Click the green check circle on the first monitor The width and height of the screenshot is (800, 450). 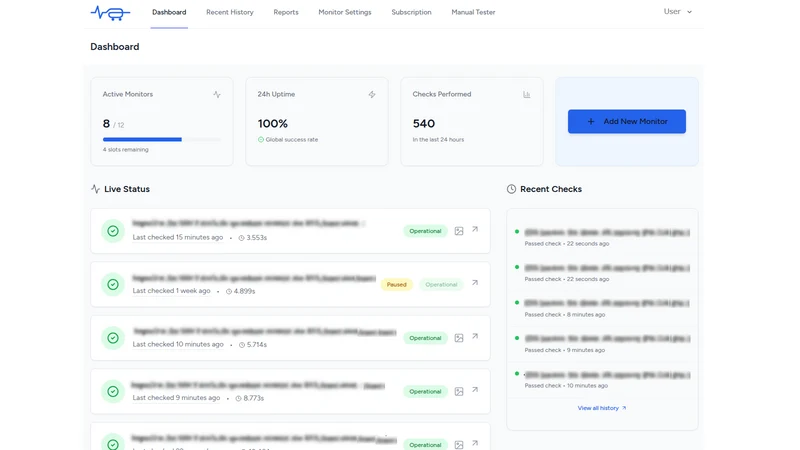[113, 231]
